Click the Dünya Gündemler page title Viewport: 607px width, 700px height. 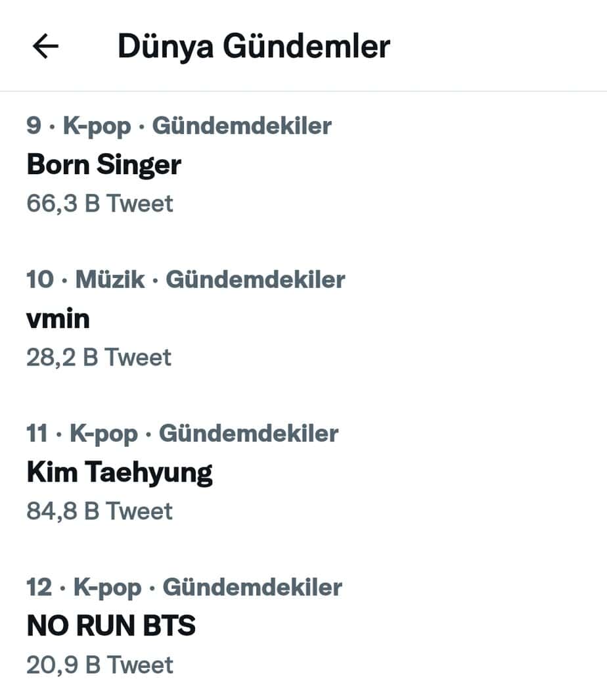254,47
